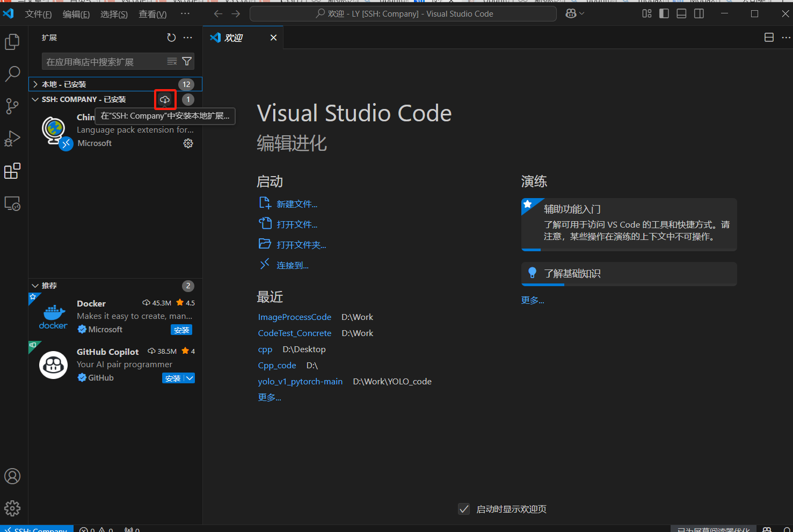Go back with the navigation arrow
Viewport: 793px width, 532px height.
click(x=218, y=14)
